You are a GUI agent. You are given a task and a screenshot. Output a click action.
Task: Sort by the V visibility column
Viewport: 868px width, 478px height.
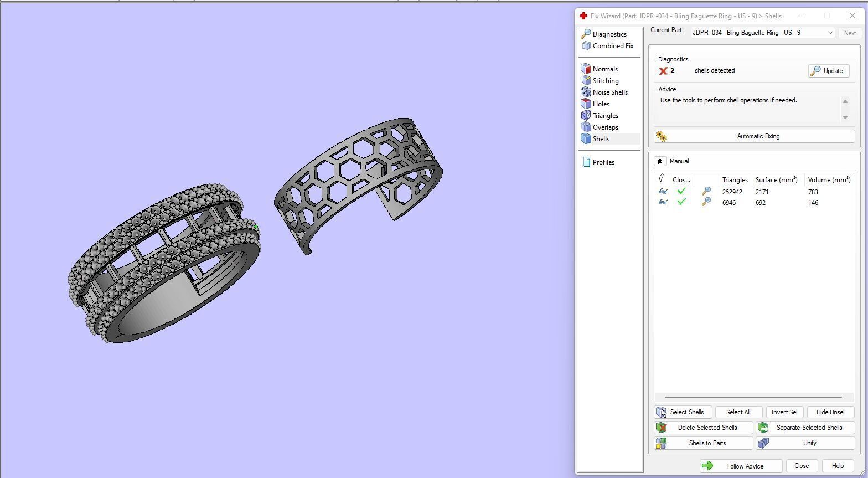coord(662,180)
